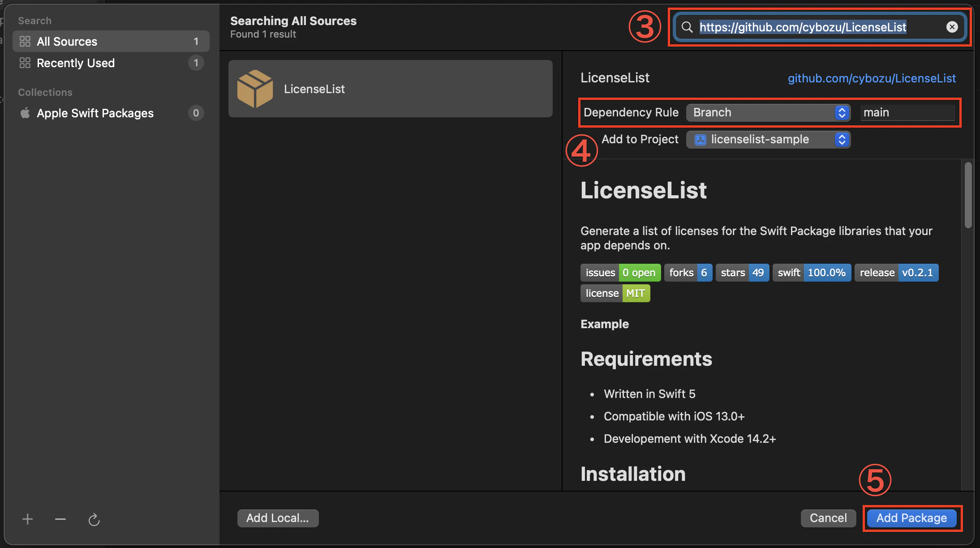Click the Collections section header
Image resolution: width=980 pixels, height=548 pixels.
[45, 92]
